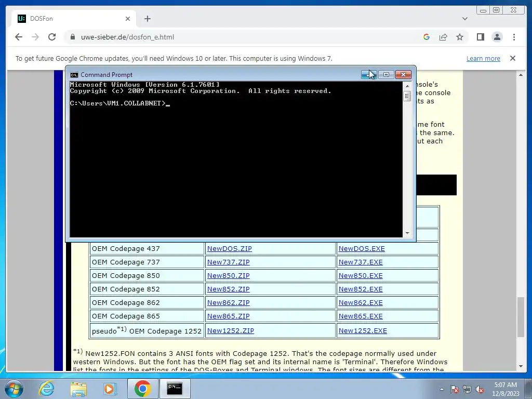Switch to Chrome from the taskbar

(x=142, y=389)
